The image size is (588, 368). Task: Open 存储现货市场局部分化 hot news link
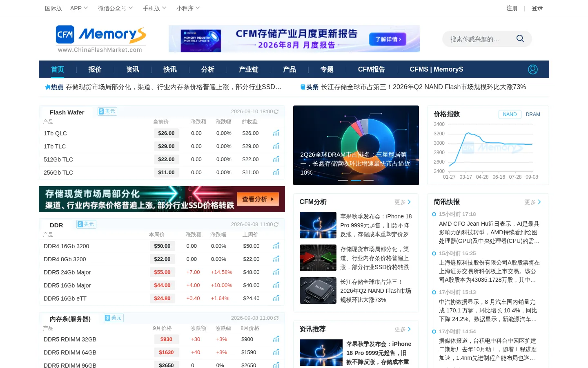[174, 87]
